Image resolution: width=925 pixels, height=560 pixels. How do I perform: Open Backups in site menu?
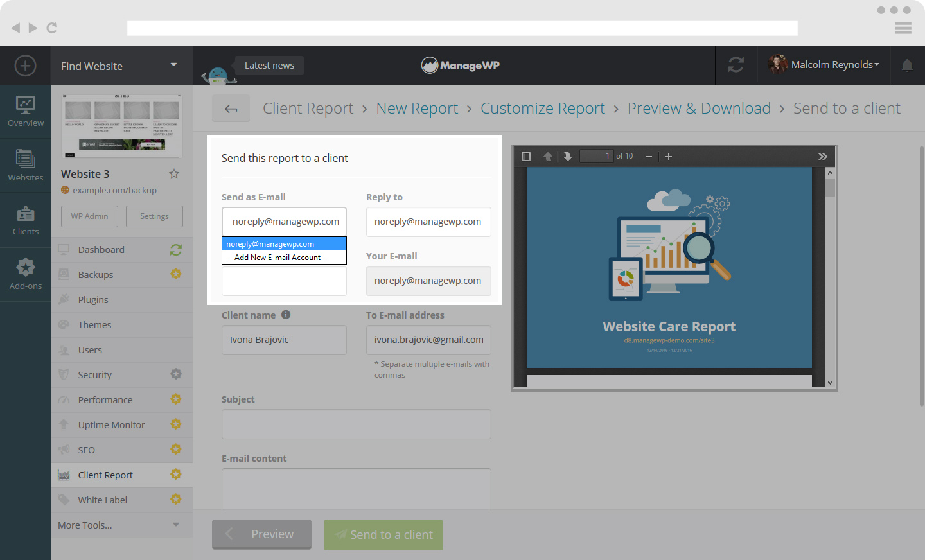tap(96, 275)
